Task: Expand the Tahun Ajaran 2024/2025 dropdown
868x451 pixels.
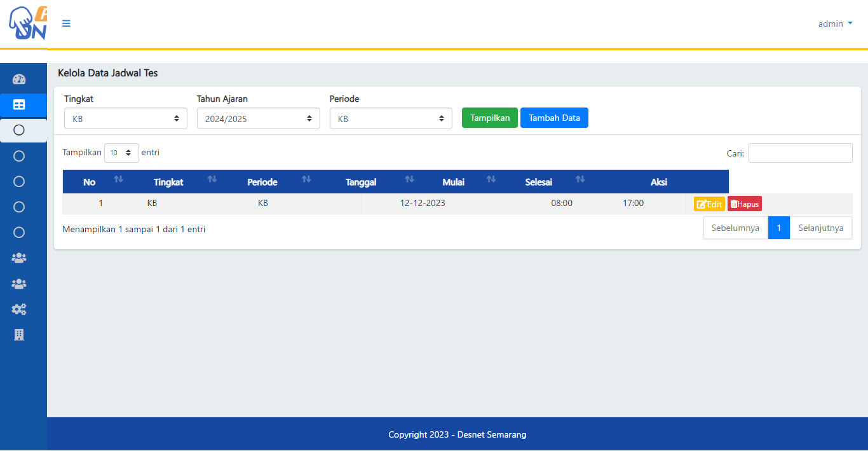Action: pos(258,118)
